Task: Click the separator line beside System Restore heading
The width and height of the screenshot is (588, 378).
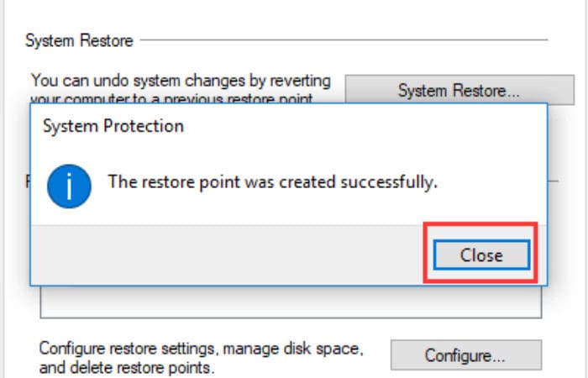Action: pos(344,39)
